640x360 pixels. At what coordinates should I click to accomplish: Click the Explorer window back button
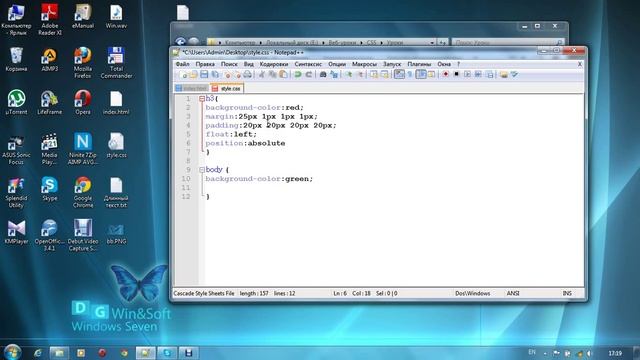180,42
